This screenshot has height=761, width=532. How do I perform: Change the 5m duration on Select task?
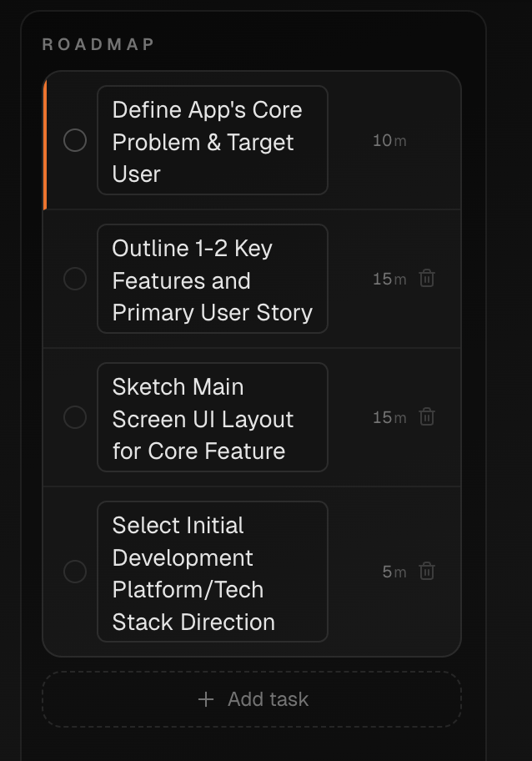click(x=387, y=572)
